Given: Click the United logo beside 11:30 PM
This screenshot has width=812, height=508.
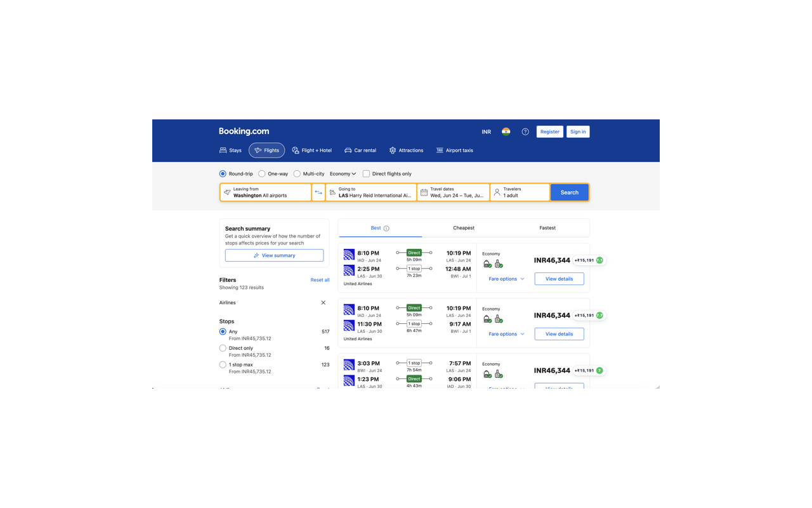Looking at the screenshot, I should click(349, 326).
